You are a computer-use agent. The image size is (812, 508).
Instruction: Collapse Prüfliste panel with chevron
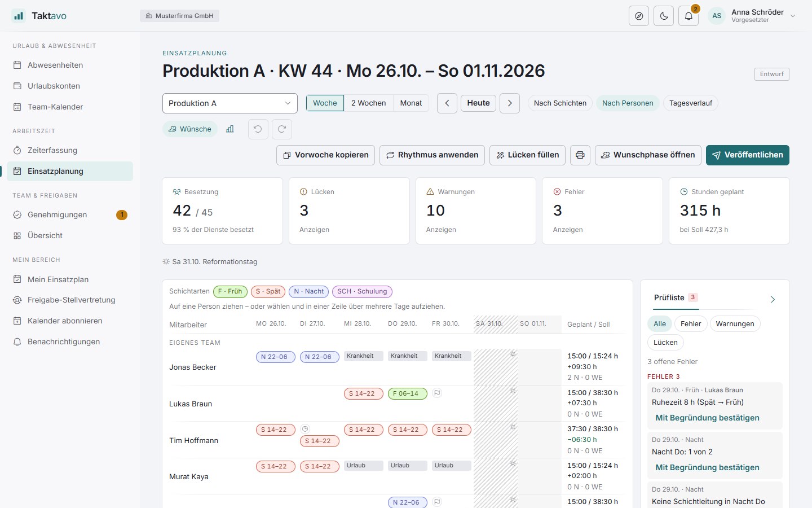773,300
